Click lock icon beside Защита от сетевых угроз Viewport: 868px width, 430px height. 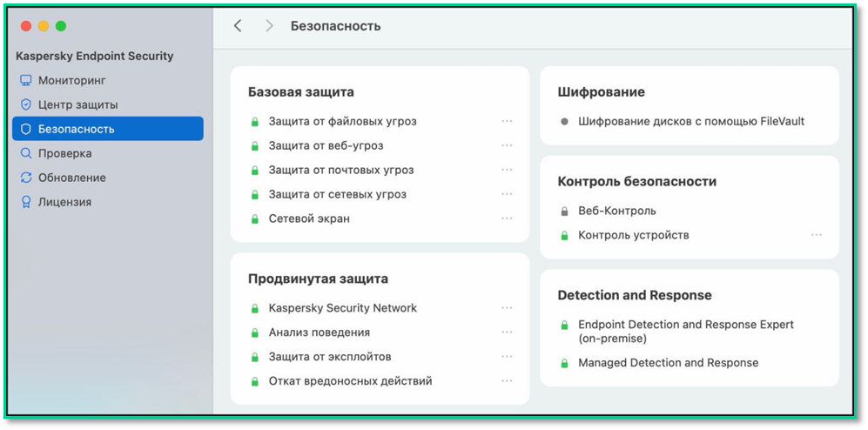[x=254, y=195]
